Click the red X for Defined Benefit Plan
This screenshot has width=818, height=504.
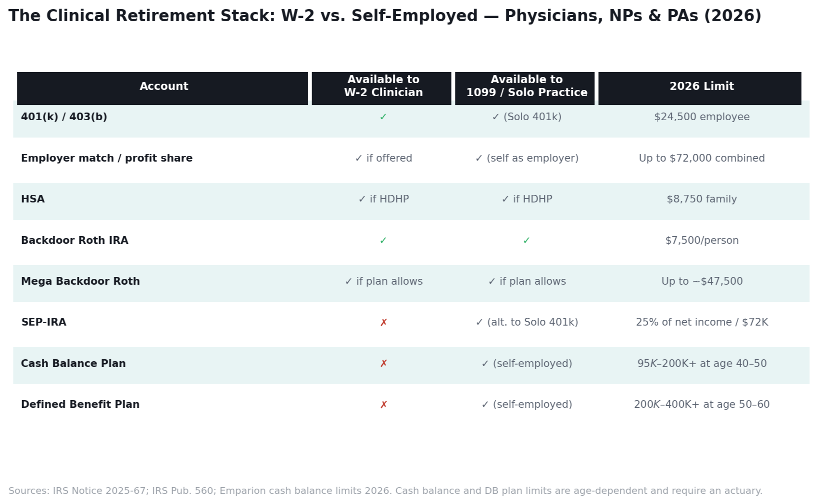(x=383, y=405)
